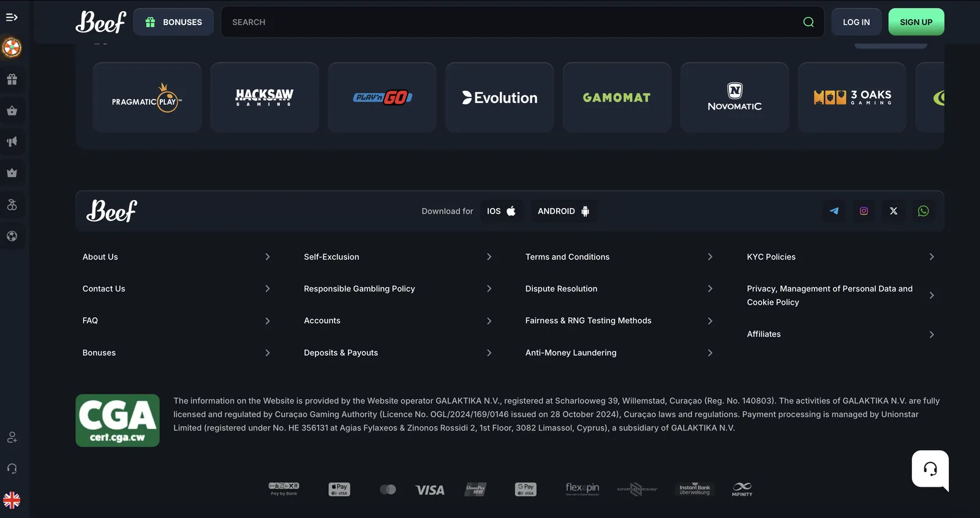Expand the sidebar menu with the arrow-lines icon

pyautogui.click(x=12, y=17)
